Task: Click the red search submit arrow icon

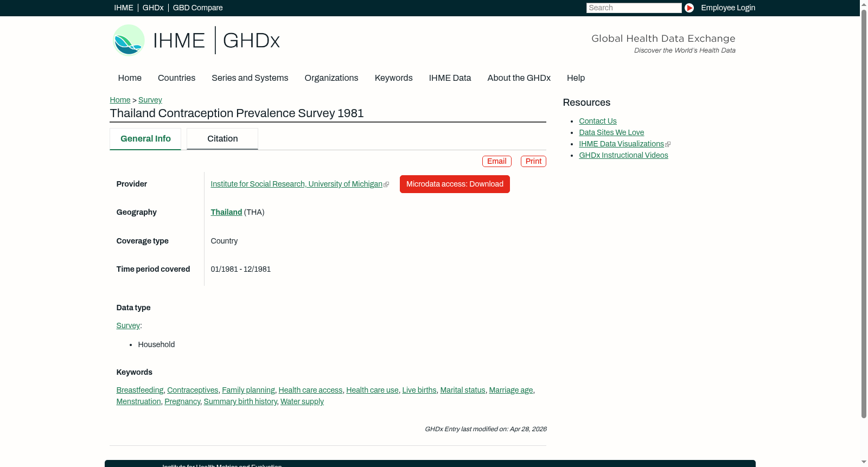Action: click(x=689, y=8)
